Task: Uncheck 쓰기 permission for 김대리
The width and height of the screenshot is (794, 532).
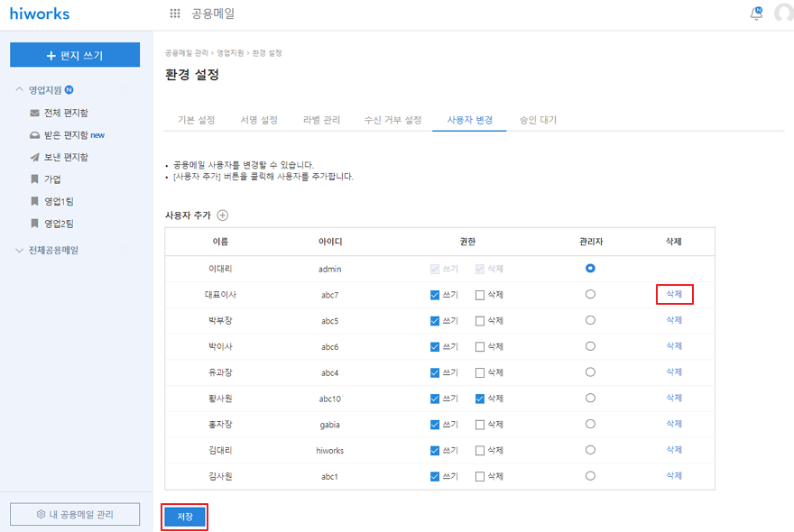Action: [435, 450]
